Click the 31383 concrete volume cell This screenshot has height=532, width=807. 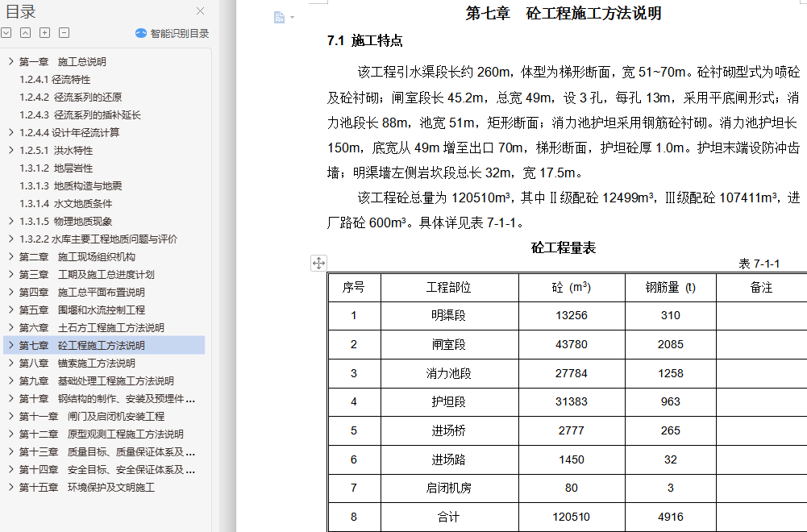pos(572,401)
